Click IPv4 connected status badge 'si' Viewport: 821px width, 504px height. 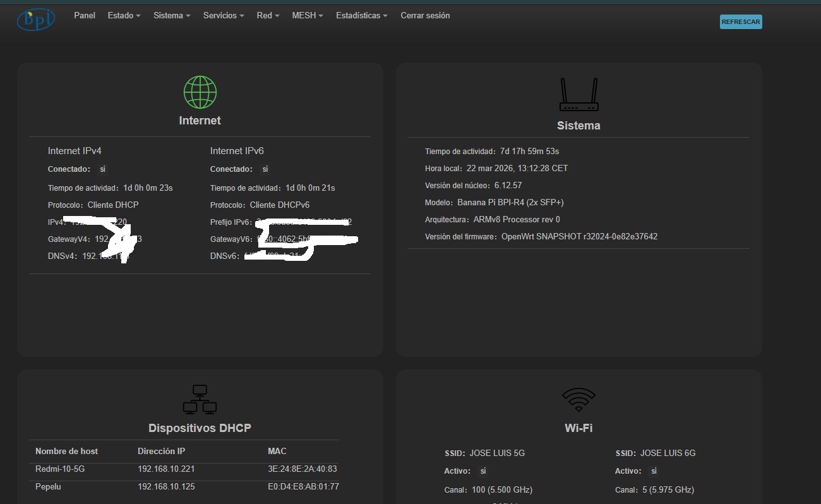(x=103, y=169)
